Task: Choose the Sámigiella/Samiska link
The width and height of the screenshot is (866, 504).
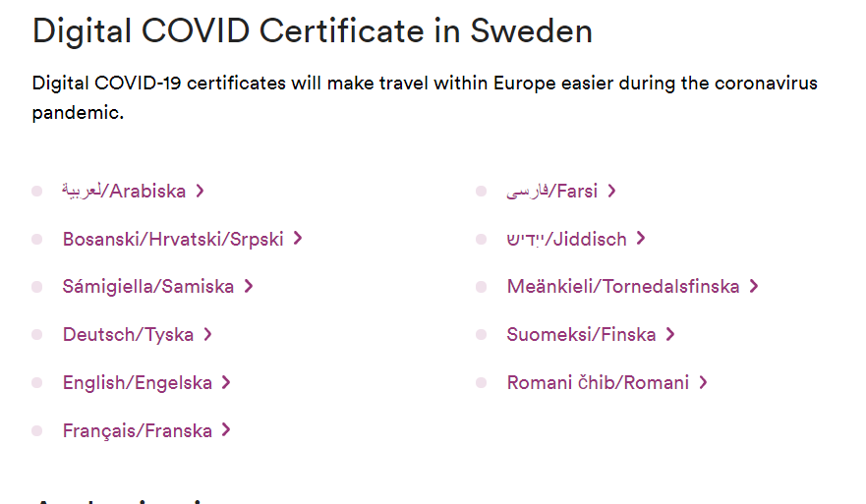Action: 148,287
